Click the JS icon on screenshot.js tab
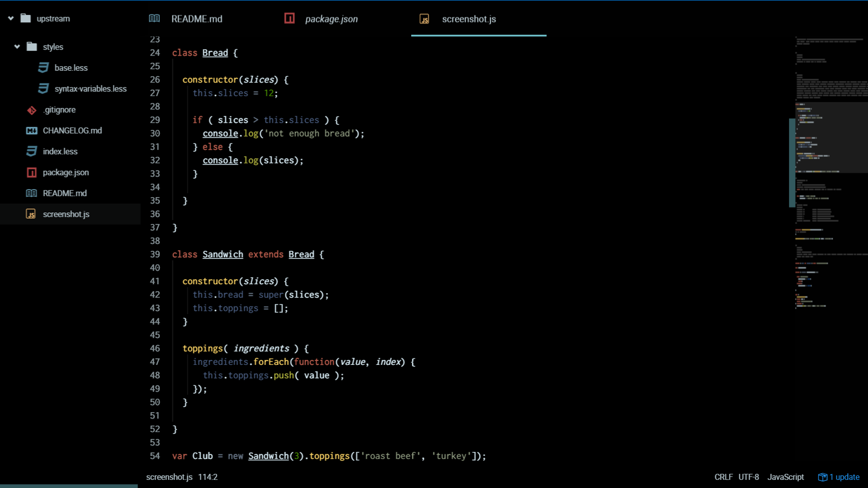Image resolution: width=868 pixels, height=488 pixels. tap(424, 19)
